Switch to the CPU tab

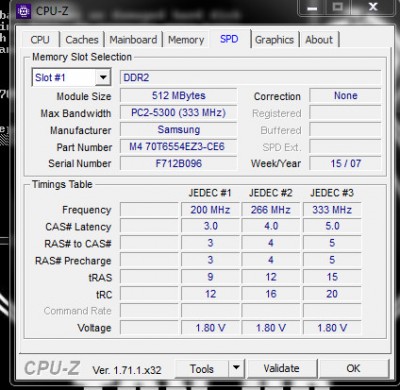point(40,40)
